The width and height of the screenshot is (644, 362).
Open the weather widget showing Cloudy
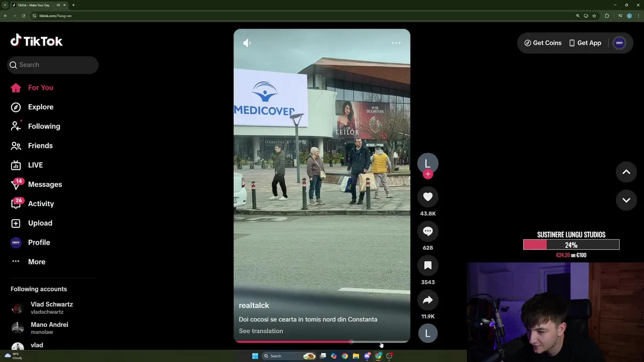pyautogui.click(x=13, y=356)
